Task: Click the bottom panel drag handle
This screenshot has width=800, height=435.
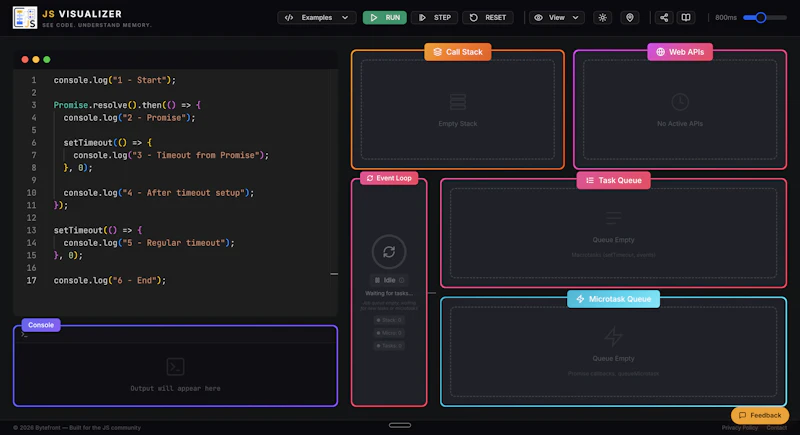Action: tap(400, 425)
